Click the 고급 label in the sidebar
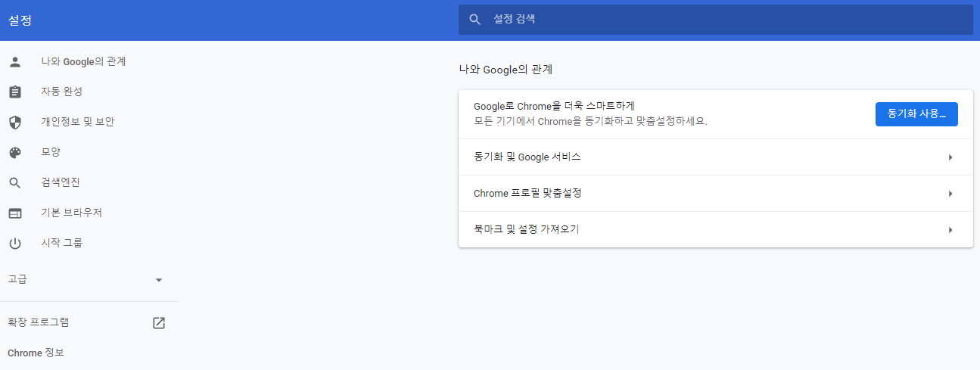 tap(17, 279)
